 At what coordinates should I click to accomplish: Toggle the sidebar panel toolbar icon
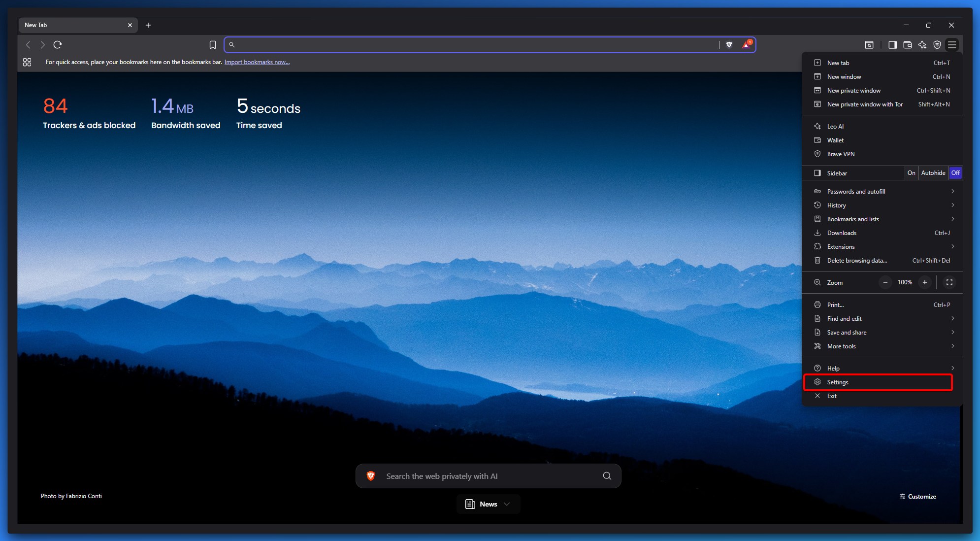[892, 45]
